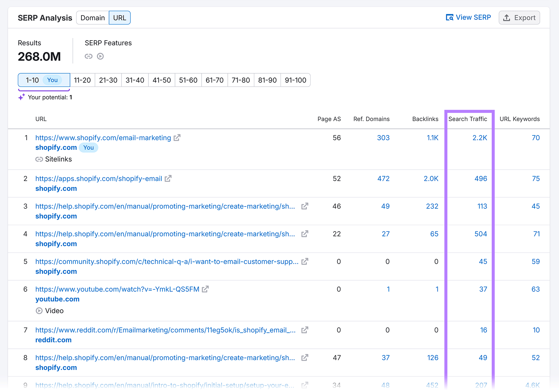This screenshot has height=392, width=559.
Task: Select the 11-20 results tab
Action: 82,80
